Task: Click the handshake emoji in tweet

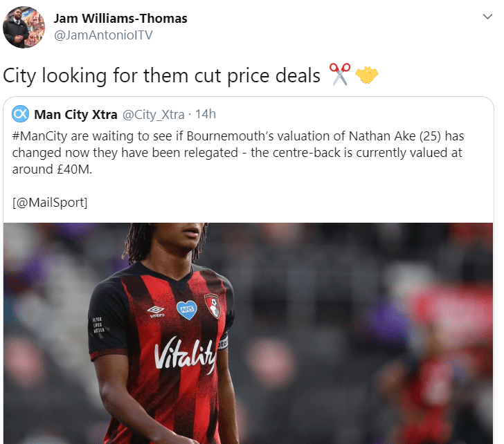Action: click(367, 75)
